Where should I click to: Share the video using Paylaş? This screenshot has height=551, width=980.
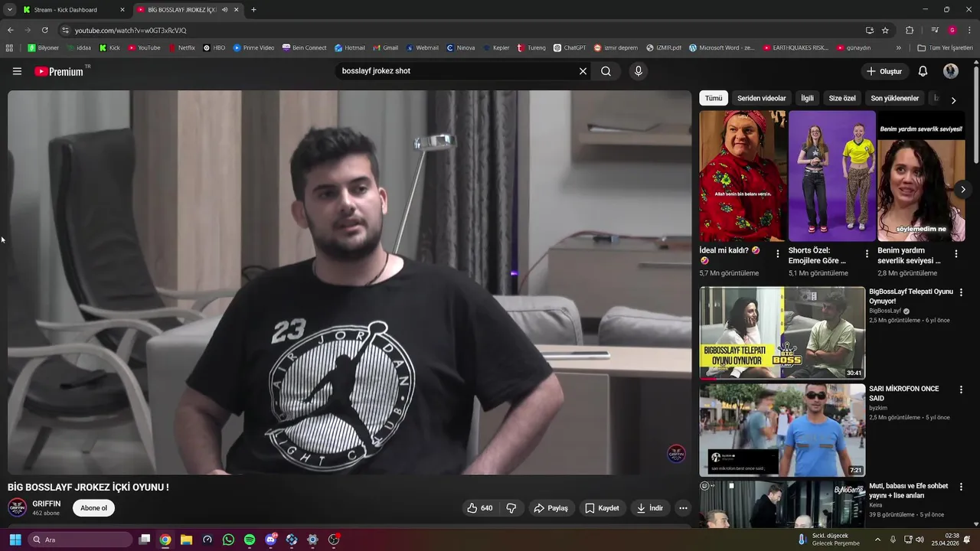pyautogui.click(x=551, y=508)
